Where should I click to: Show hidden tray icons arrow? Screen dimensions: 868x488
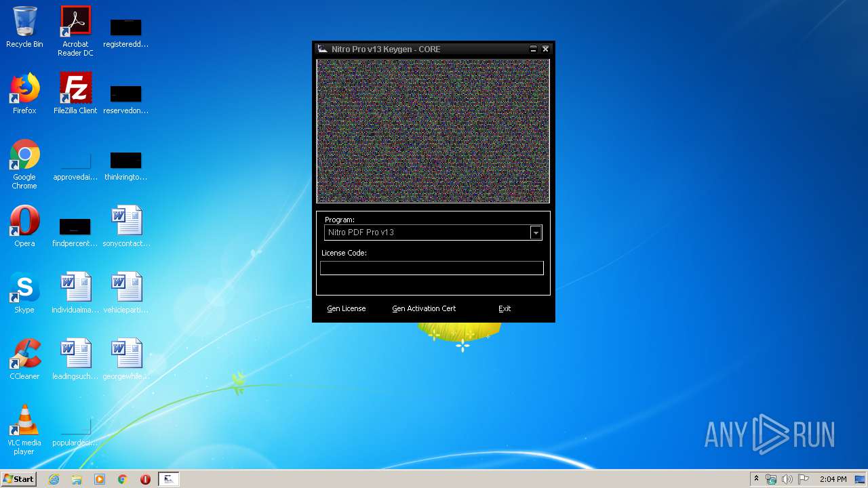point(756,479)
